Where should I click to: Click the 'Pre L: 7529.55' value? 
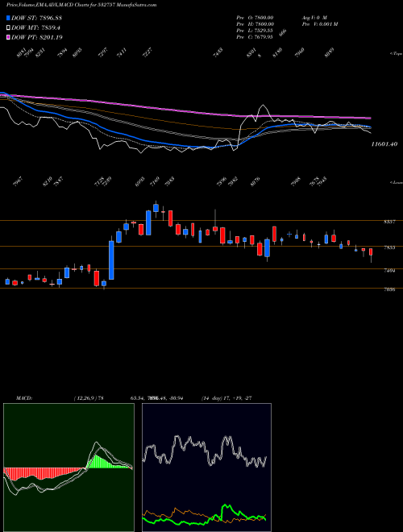[x=255, y=31]
